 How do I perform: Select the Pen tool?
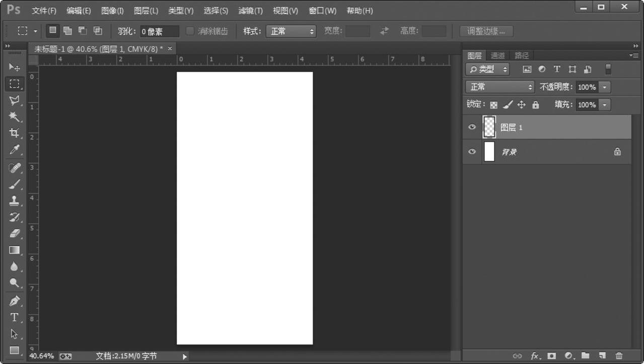pos(15,301)
